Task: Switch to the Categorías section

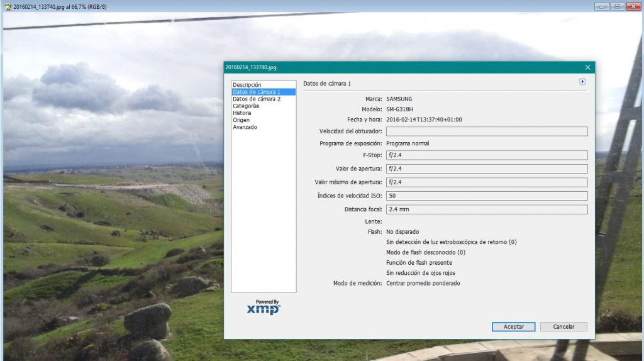Action: (x=246, y=106)
